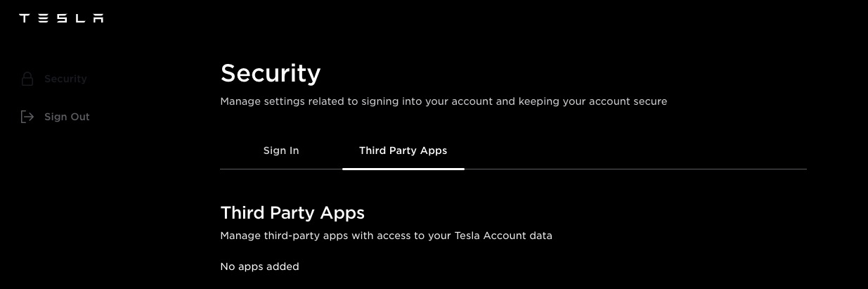
Task: Click the Security padlock icon
Action: pyautogui.click(x=27, y=79)
